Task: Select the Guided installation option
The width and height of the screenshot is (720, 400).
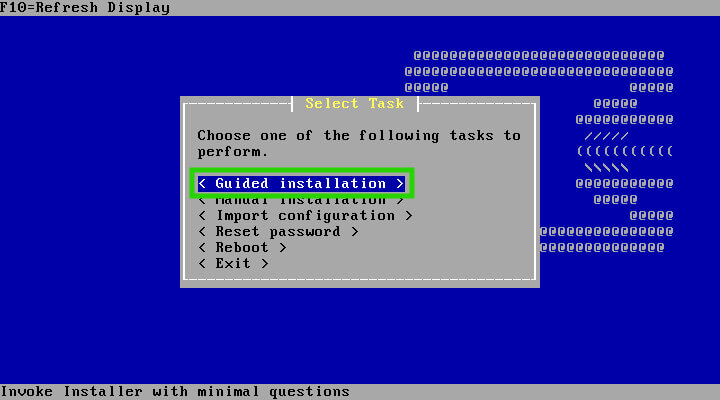Action: pyautogui.click(x=301, y=183)
